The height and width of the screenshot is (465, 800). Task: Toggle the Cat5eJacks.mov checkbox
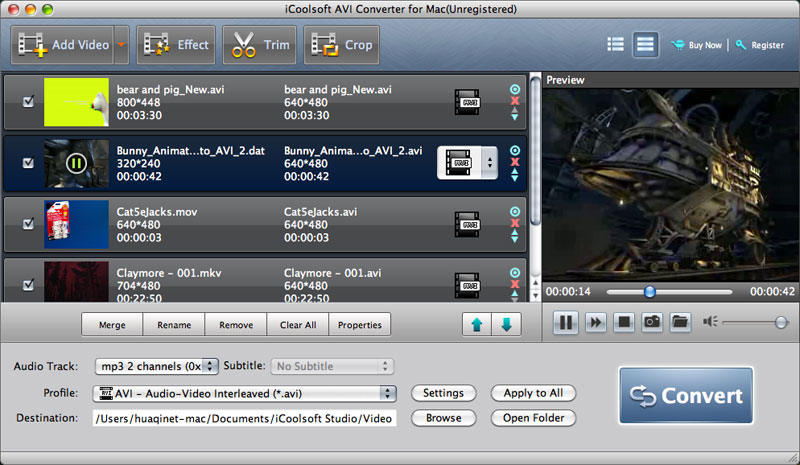28,225
